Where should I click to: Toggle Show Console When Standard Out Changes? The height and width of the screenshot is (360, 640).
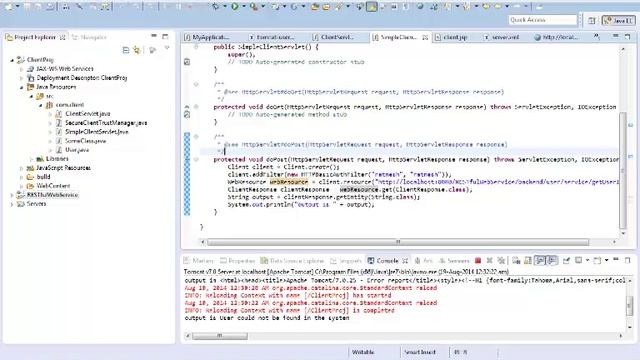pyautogui.click(x=540, y=260)
